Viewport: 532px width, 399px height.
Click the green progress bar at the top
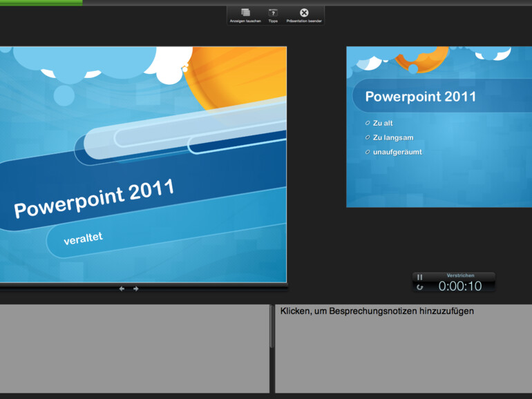tap(41, 2)
